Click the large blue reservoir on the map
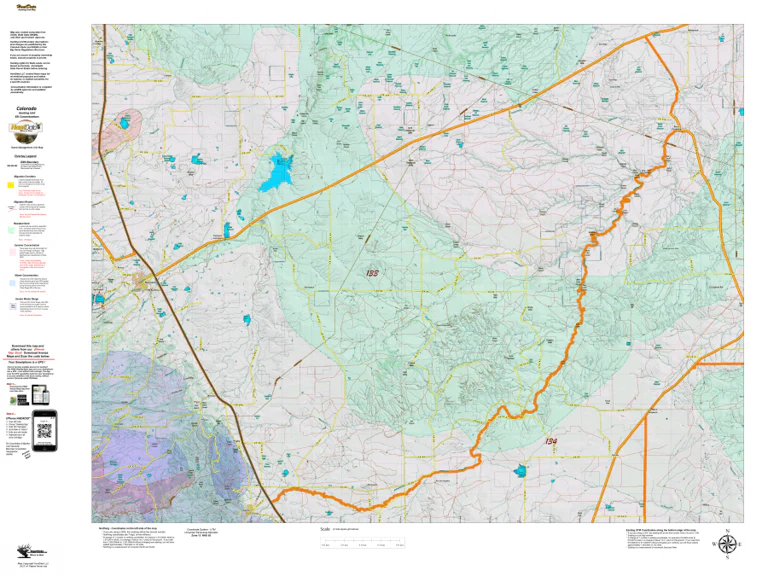 (x=276, y=171)
